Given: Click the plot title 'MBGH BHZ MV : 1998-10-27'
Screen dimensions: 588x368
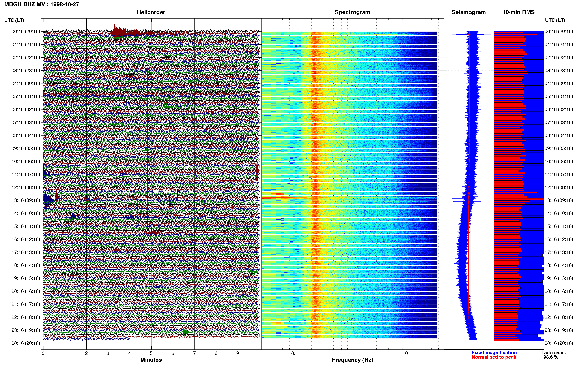Looking at the screenshot, I should click(42, 4).
